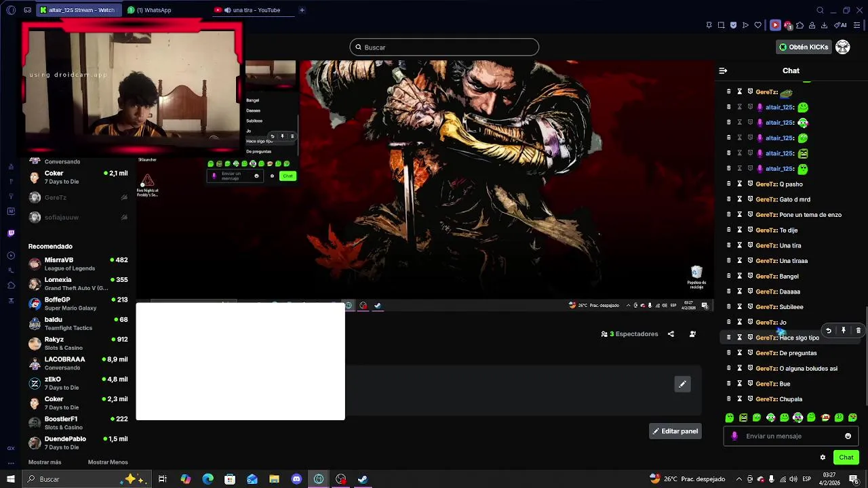Open the Opera menu logo
868x488 pixels.
pyautogui.click(x=11, y=10)
